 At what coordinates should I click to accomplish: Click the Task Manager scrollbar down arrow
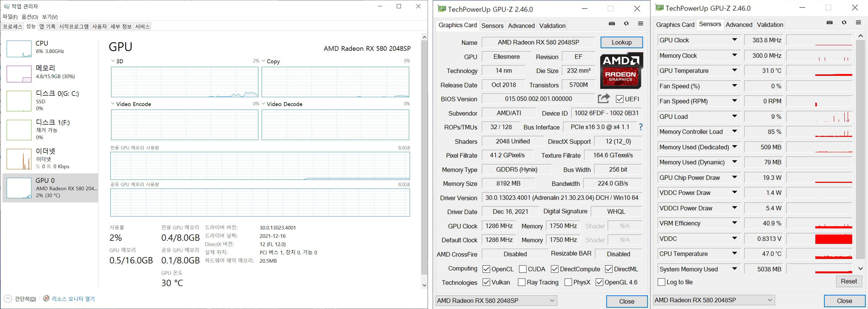(424, 285)
